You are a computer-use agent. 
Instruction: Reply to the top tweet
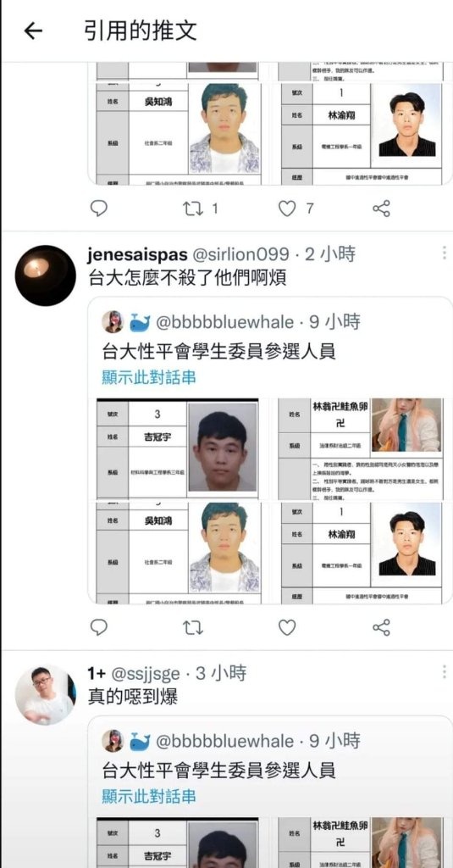[x=98, y=209]
